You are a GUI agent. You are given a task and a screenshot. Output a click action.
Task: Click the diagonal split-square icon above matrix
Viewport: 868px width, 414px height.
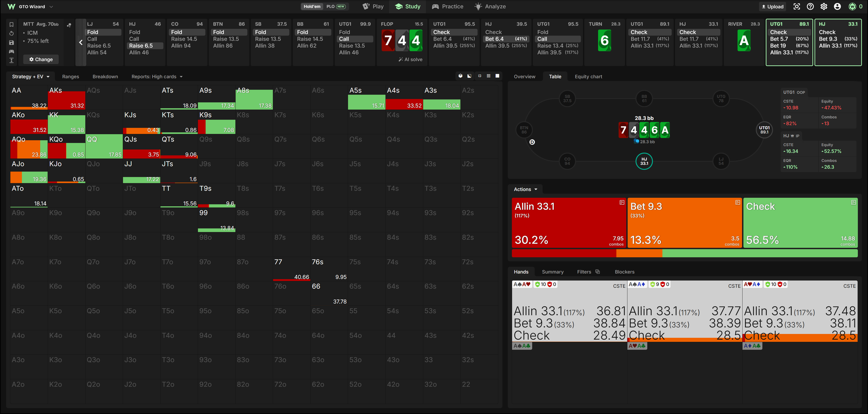(x=469, y=76)
